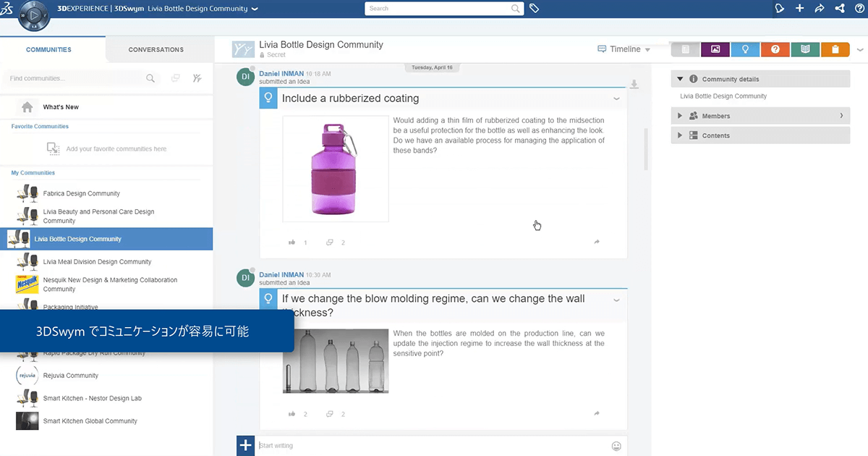Click the Start writing field
Image resolution: width=868 pixels, height=456 pixels.
click(x=434, y=446)
